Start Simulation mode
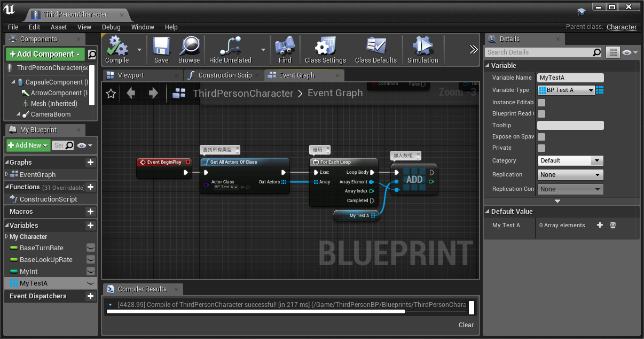 tap(422, 49)
